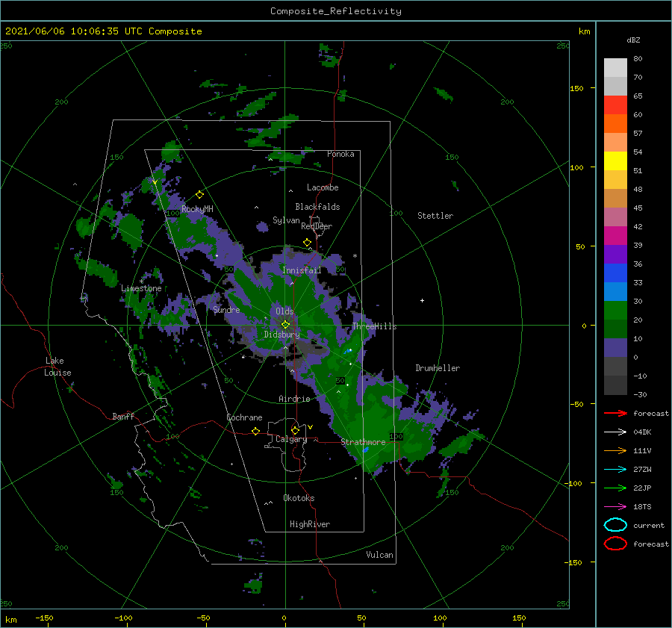Click the Banff city label
Image resolution: width=672 pixels, height=628 pixels.
pyautogui.click(x=123, y=416)
